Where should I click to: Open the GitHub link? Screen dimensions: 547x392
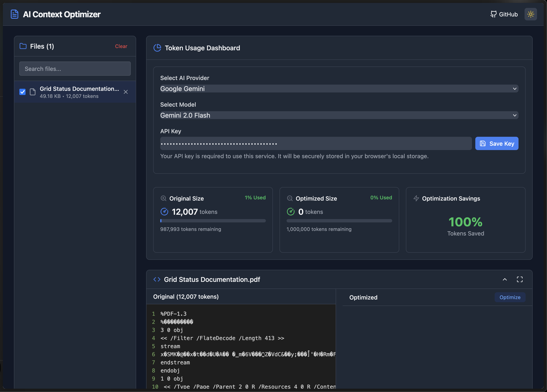504,14
